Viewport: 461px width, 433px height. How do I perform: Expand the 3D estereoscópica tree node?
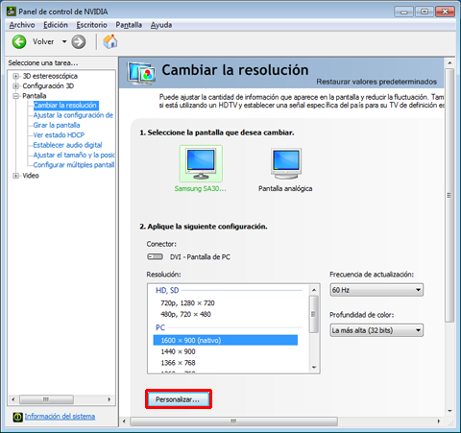(16, 76)
